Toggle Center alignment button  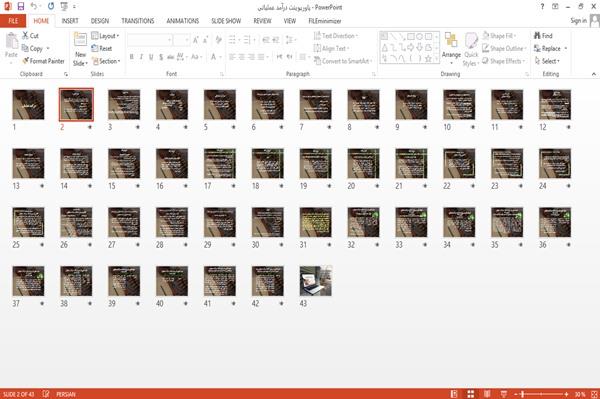pos(241,57)
